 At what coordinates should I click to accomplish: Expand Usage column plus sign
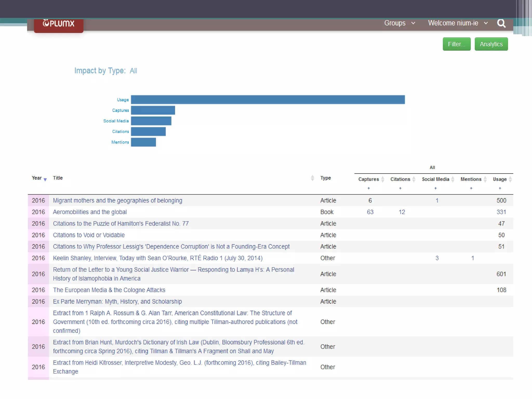coord(500,188)
